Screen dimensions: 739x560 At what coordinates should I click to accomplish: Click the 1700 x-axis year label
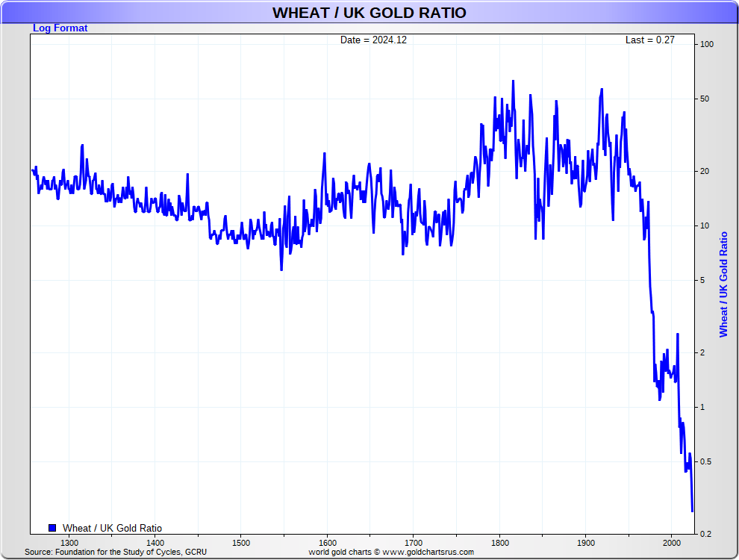click(413, 543)
